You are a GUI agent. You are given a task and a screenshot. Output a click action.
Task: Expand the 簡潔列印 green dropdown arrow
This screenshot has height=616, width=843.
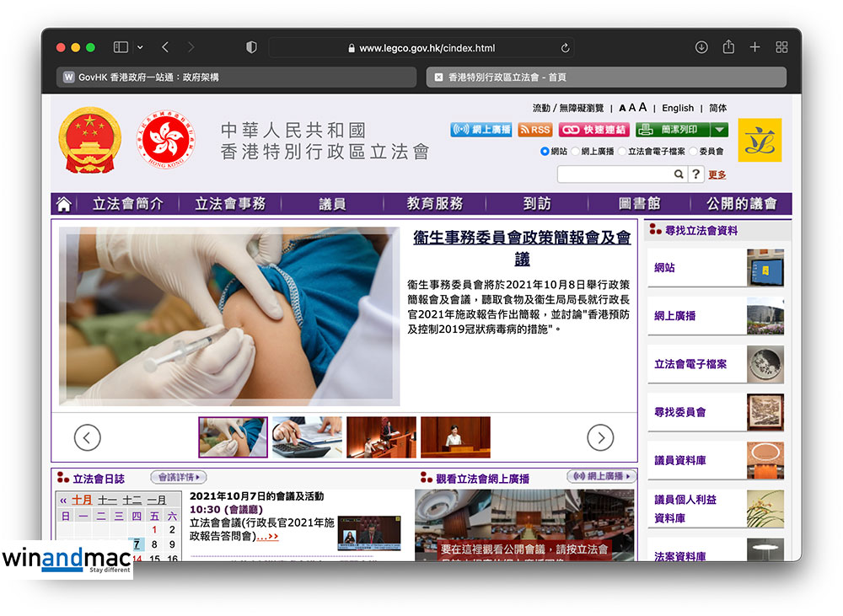click(719, 130)
